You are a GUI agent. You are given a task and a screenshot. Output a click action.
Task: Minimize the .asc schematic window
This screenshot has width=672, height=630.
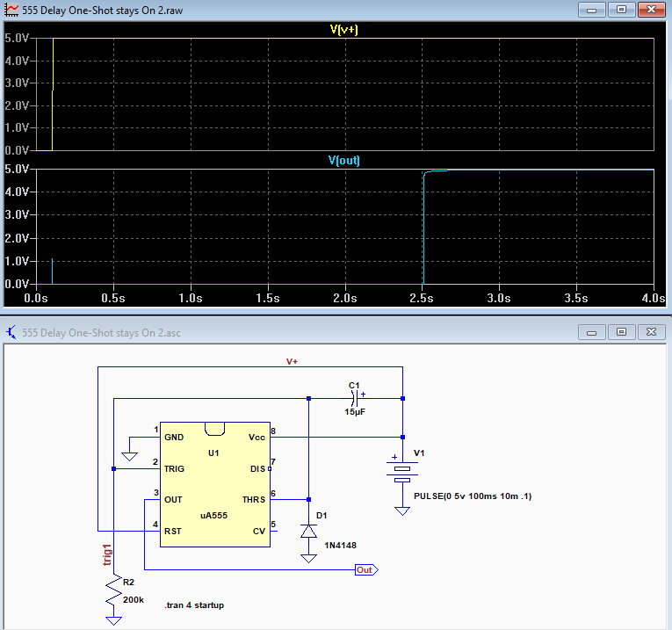(x=592, y=332)
